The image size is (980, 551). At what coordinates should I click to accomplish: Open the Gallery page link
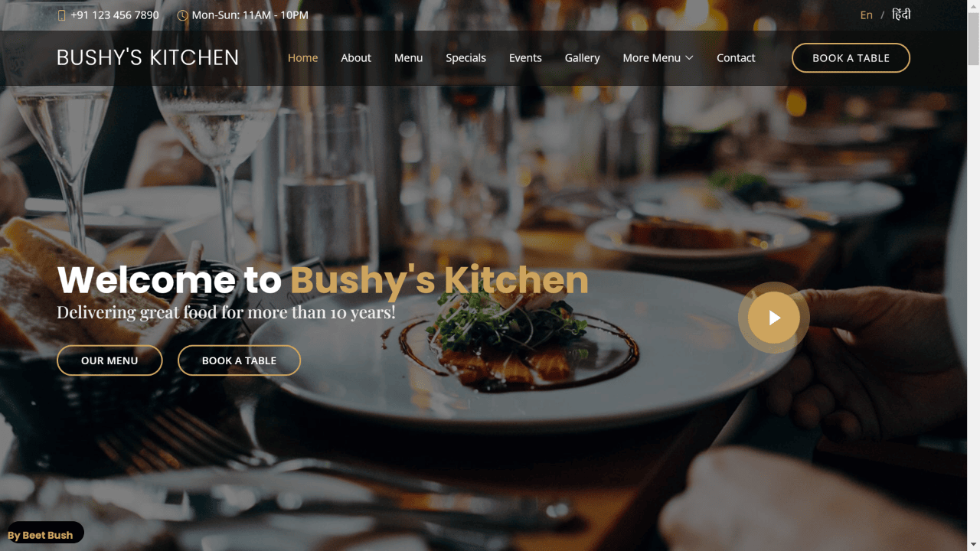[x=582, y=58]
